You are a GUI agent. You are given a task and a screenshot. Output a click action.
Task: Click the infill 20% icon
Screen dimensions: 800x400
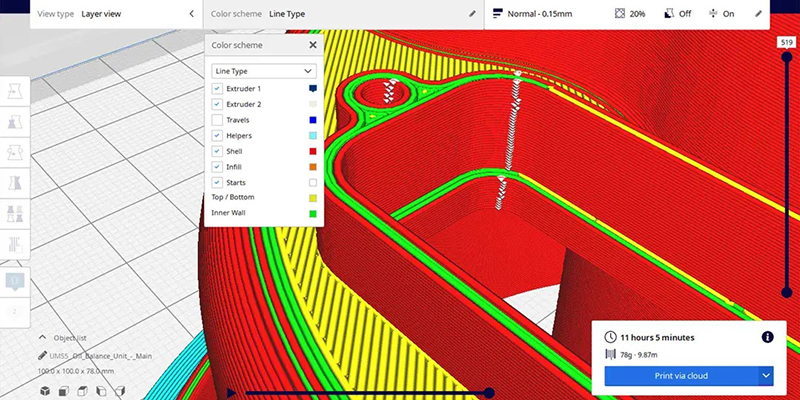click(x=620, y=14)
